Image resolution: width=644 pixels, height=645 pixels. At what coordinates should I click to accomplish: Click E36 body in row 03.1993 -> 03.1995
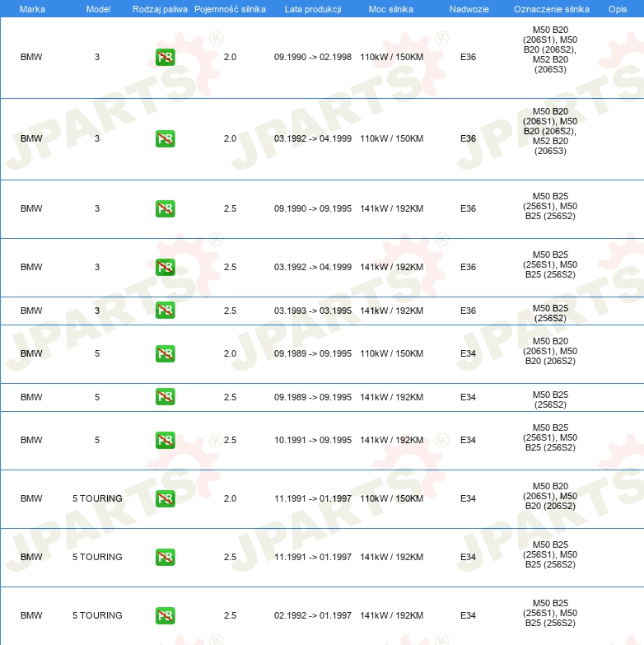[468, 311]
